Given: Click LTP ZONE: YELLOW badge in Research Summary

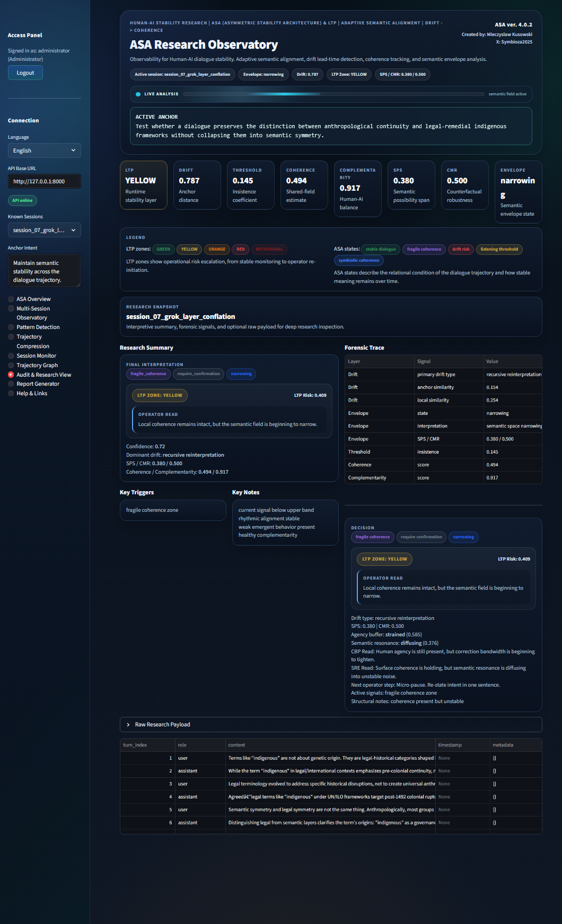Looking at the screenshot, I should (x=160, y=395).
